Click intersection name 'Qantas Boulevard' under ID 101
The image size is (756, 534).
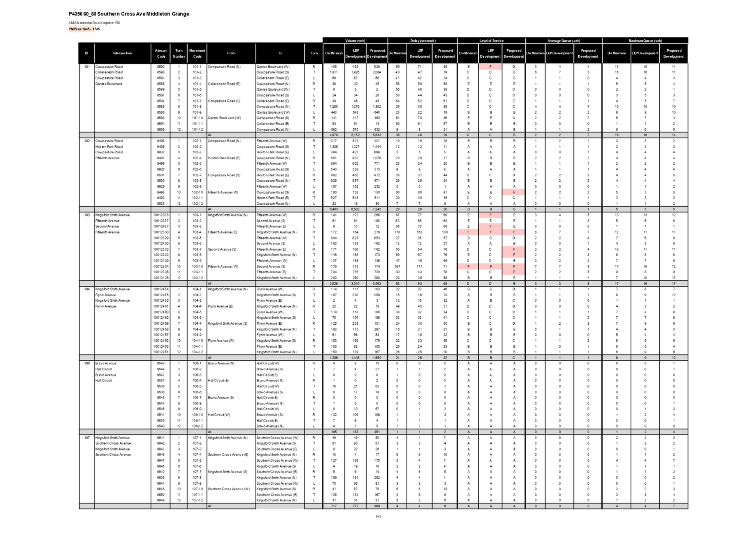(108, 84)
